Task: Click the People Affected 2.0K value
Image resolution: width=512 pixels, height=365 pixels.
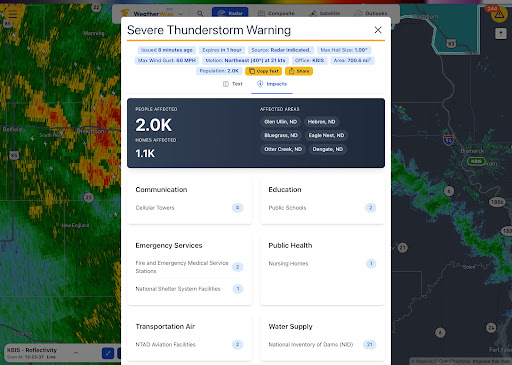Action: coord(153,125)
